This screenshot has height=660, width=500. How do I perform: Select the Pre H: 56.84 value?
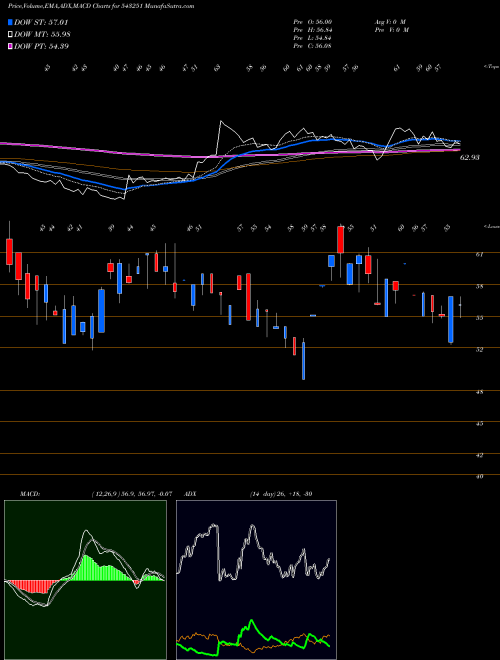click(313, 30)
